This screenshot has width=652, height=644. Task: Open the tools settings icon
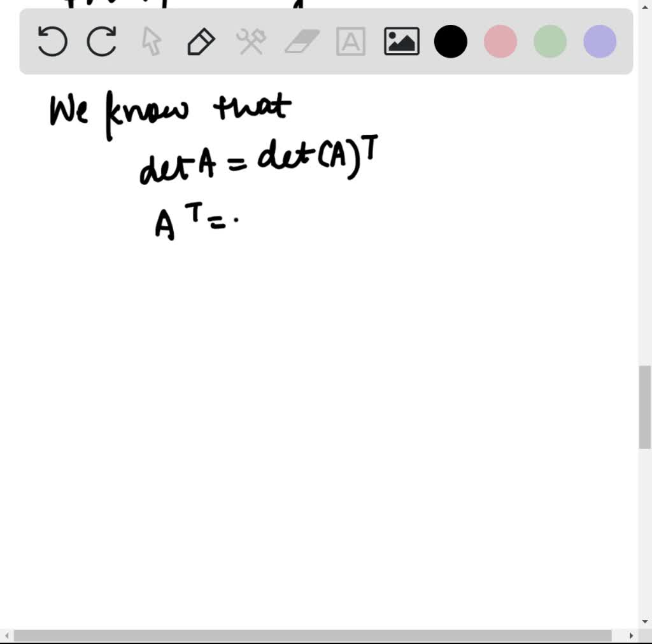click(x=251, y=41)
